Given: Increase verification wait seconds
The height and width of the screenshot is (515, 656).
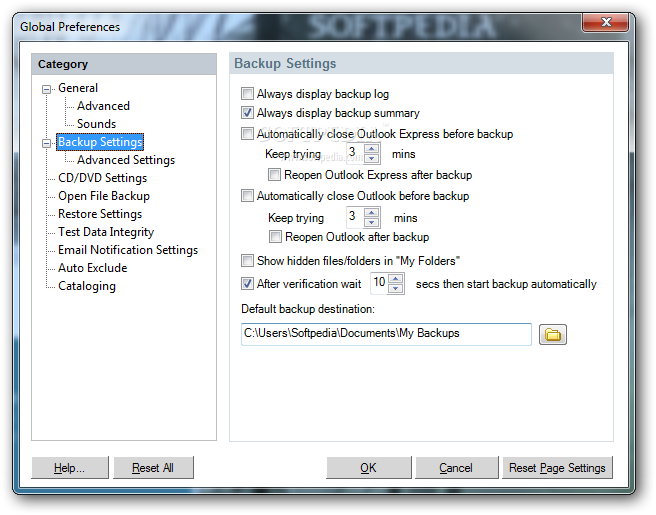Looking at the screenshot, I should (x=396, y=279).
